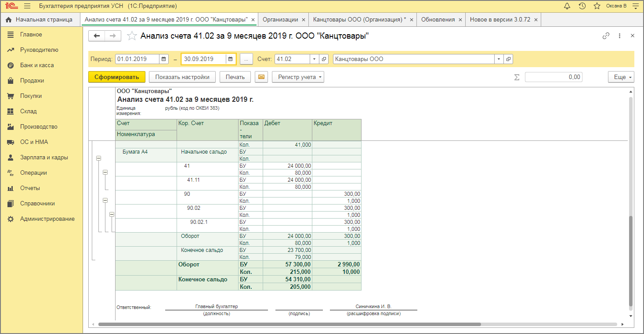Click the email envelope icon button
This screenshot has height=334, width=644.
(261, 77)
